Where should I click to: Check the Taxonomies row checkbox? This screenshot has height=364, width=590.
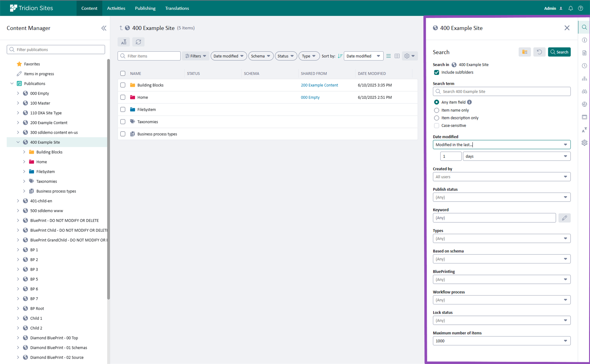click(123, 122)
